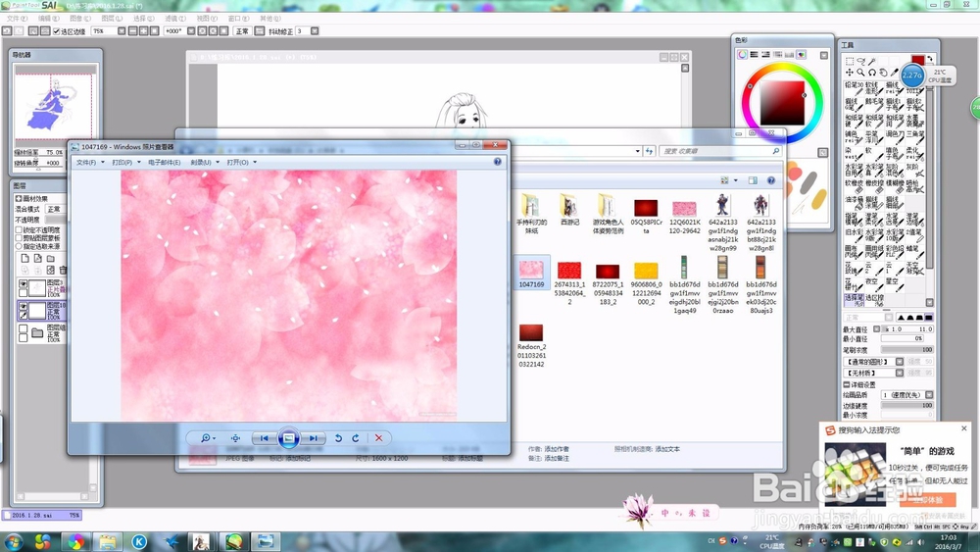Open help in Photo Viewer

(x=498, y=162)
